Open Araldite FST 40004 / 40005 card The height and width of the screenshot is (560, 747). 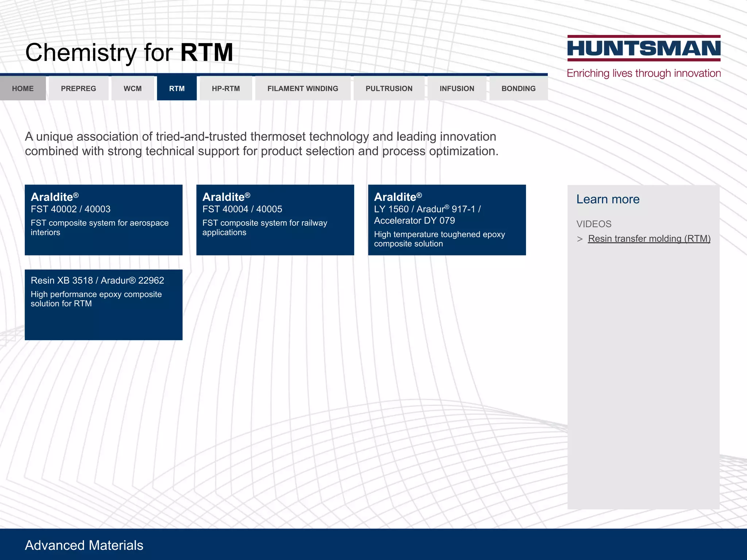(x=275, y=220)
